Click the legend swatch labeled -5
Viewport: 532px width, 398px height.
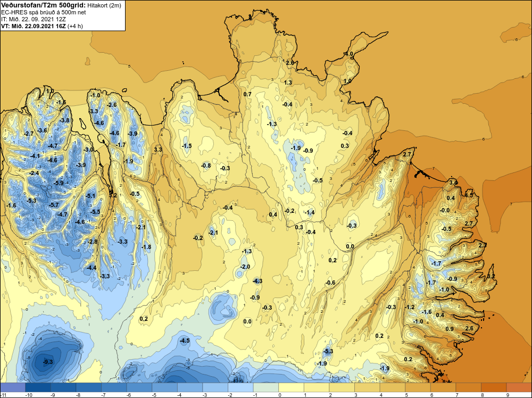point(164,387)
